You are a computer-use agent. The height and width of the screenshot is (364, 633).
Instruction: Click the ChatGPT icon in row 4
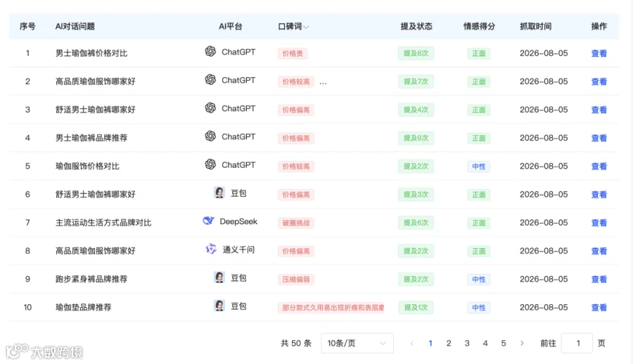210,136
